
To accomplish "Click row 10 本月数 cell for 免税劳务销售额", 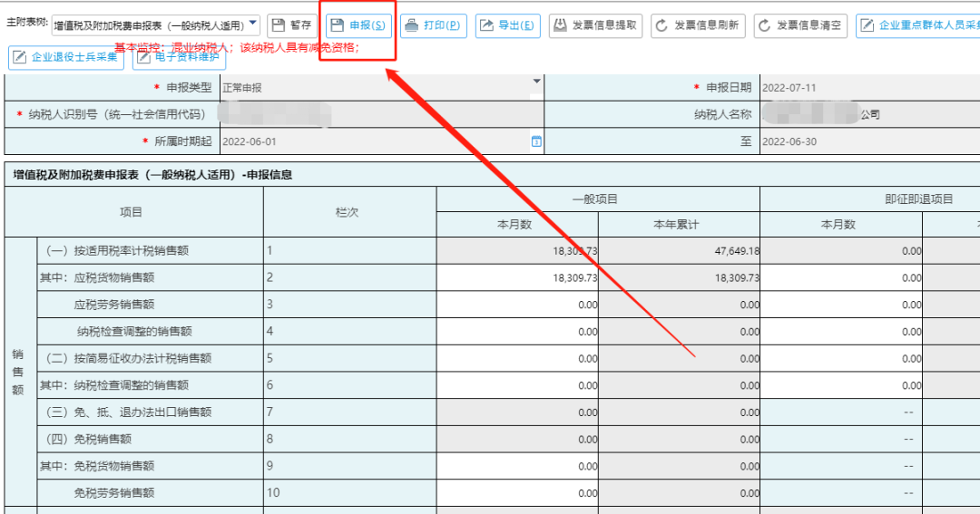I will pos(517,493).
